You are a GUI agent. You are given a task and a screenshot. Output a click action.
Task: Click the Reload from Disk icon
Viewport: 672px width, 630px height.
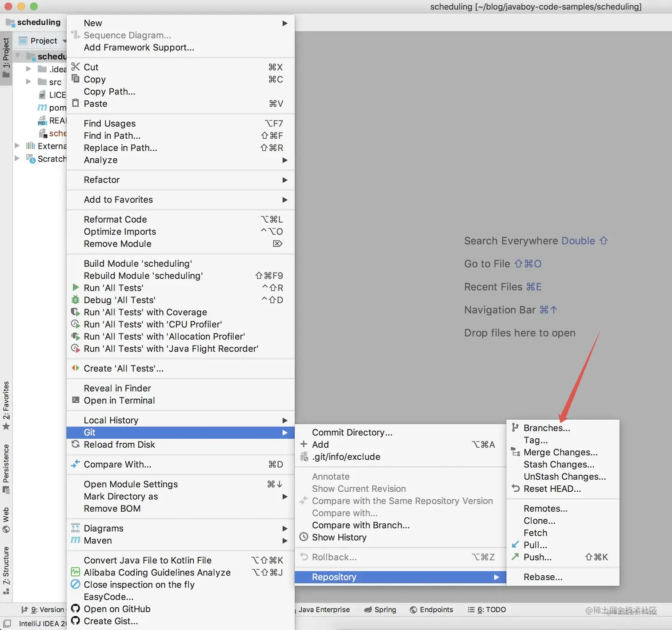click(76, 444)
